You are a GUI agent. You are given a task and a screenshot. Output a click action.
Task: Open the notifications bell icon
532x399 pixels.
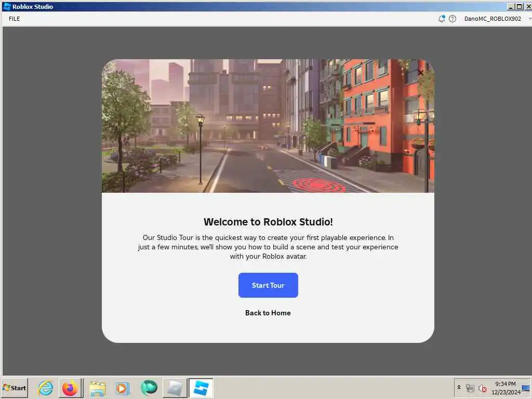442,19
